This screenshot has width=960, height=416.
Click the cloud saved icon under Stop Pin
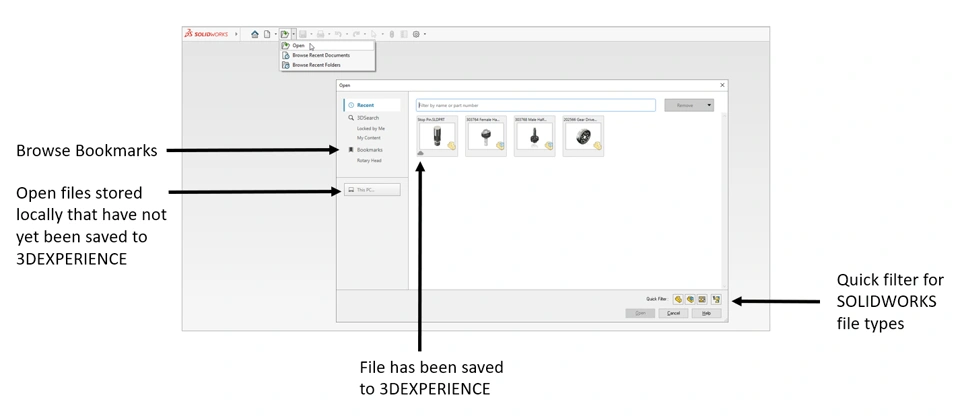421,153
